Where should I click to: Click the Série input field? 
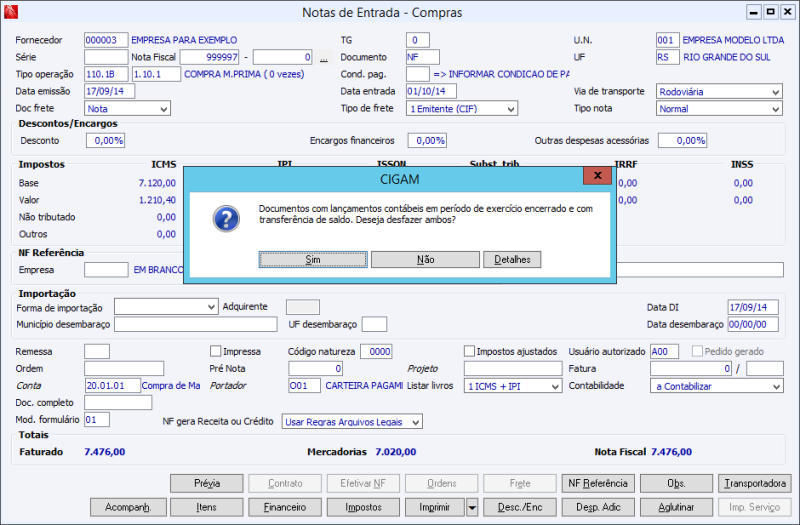[x=106, y=57]
